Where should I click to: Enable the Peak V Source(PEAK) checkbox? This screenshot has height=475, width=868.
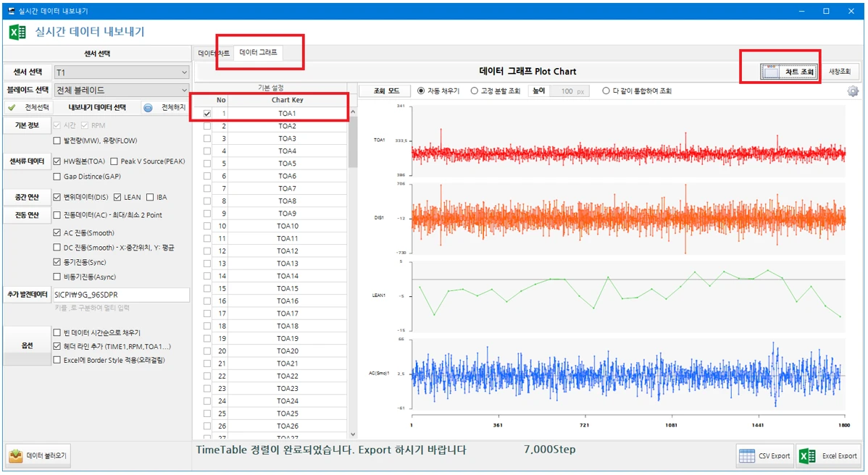pos(114,161)
